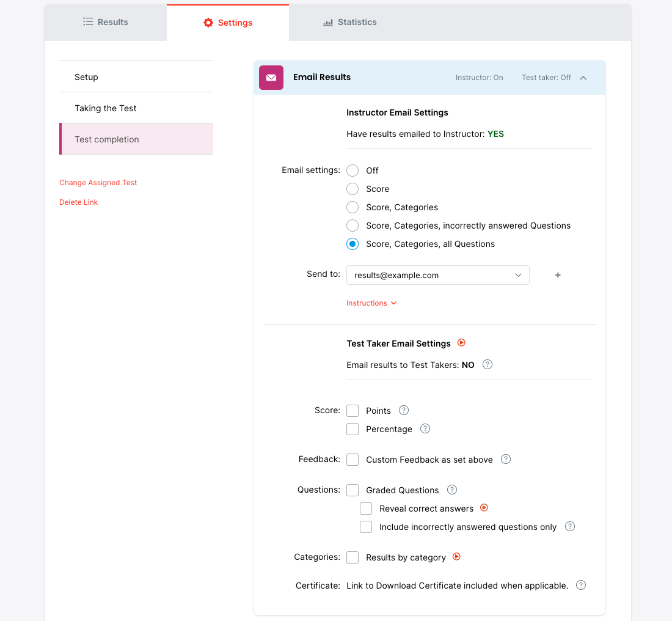Expand the Instructions section
The width and height of the screenshot is (672, 621).
(371, 303)
